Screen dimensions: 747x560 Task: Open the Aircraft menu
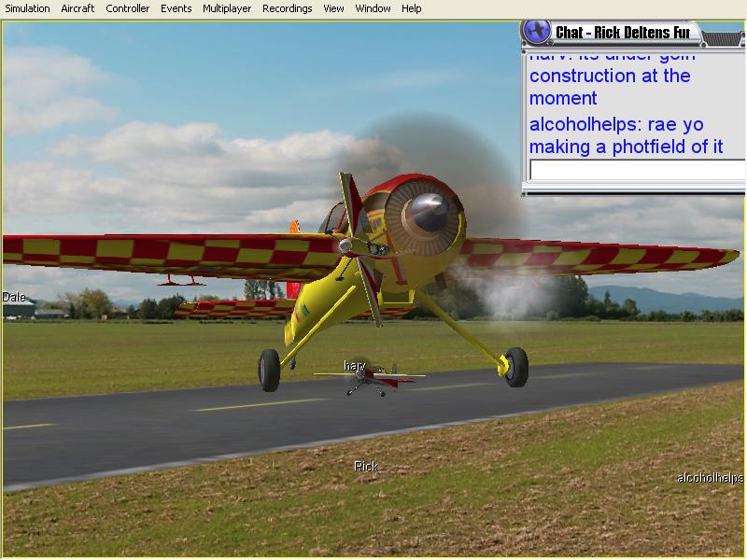coord(78,8)
